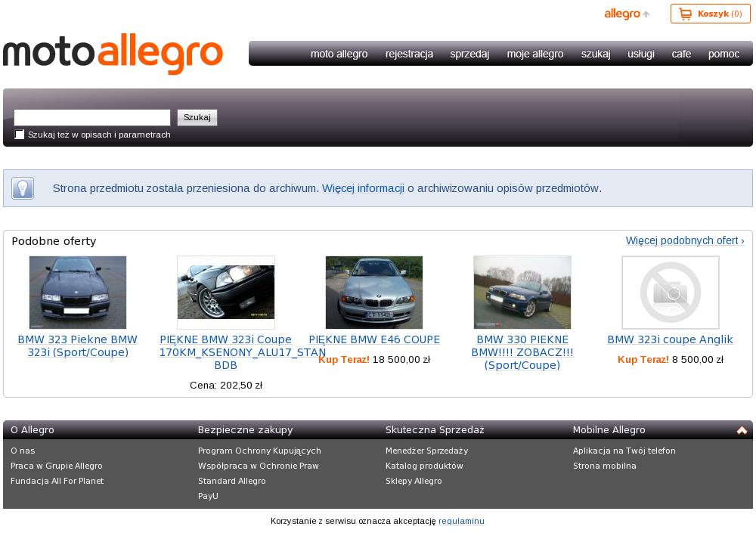Viewport: 756px width, 536px height.
Task: Open no-photo placeholder for 323i coupe Anglik
Action: (x=670, y=293)
